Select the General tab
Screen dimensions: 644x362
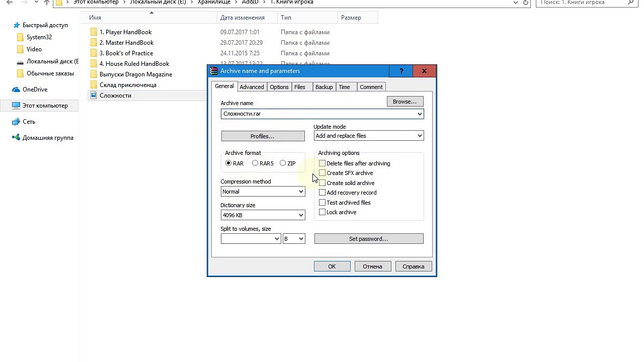tap(224, 86)
